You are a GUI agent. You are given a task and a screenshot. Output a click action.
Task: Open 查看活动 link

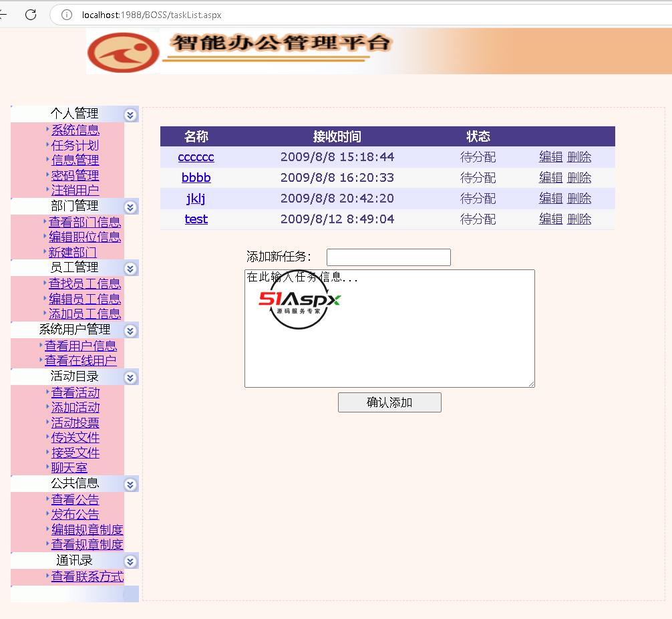pos(75,392)
